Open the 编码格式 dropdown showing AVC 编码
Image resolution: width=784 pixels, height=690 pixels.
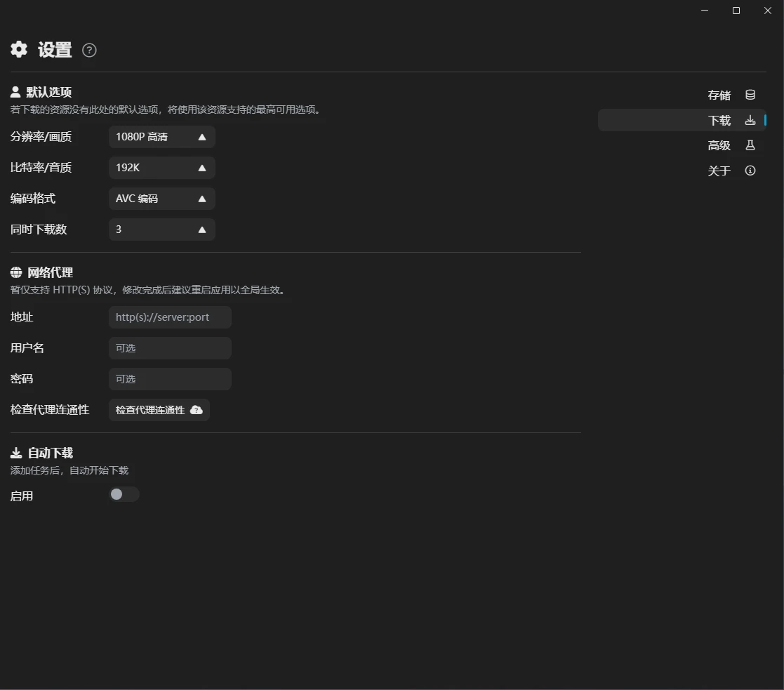pos(161,199)
